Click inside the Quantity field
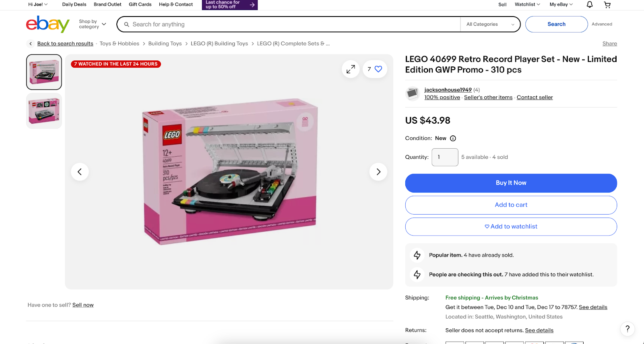The width and height of the screenshot is (644, 344). click(x=444, y=157)
